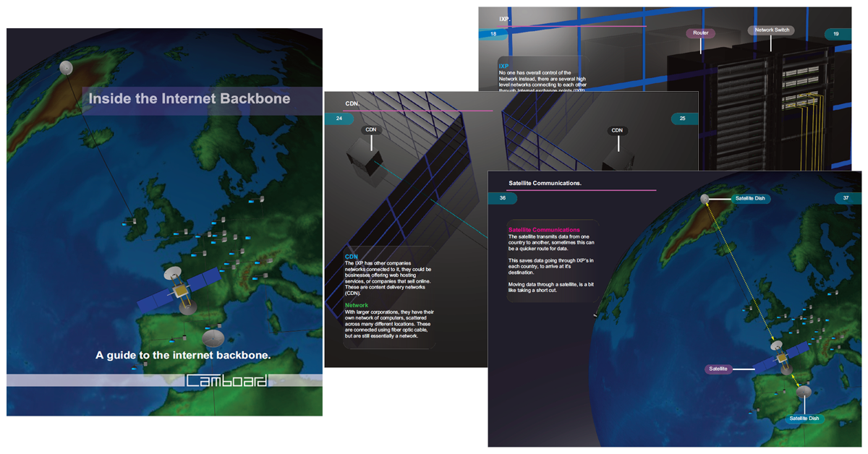Go to page 37 badge

848,198
